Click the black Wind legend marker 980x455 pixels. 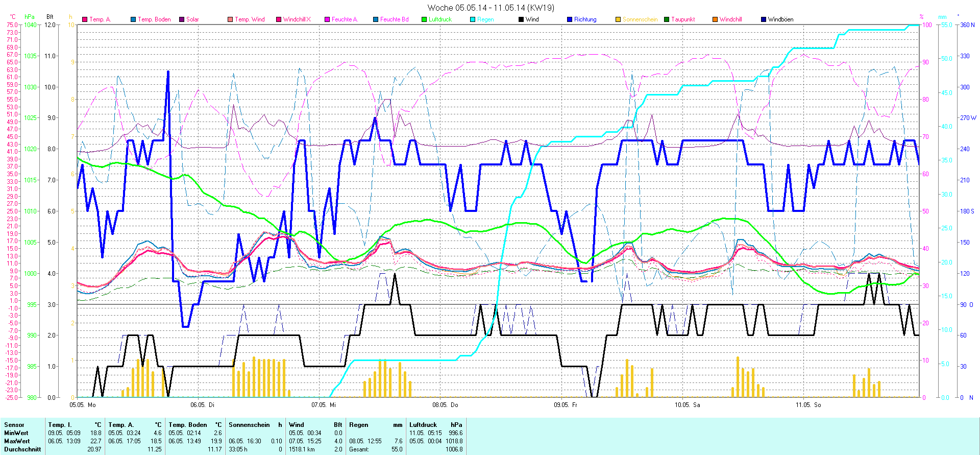tap(521, 19)
